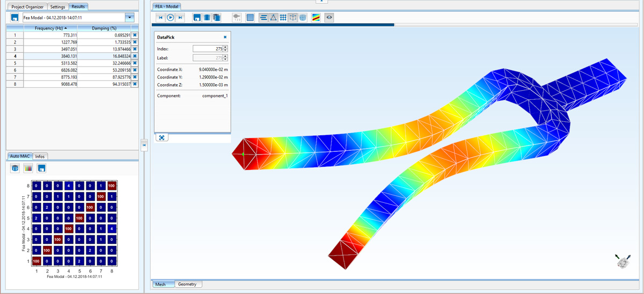Image resolution: width=644 pixels, height=294 pixels.
Task: Open the Fea Modal results dropdown
Action: (x=129, y=18)
